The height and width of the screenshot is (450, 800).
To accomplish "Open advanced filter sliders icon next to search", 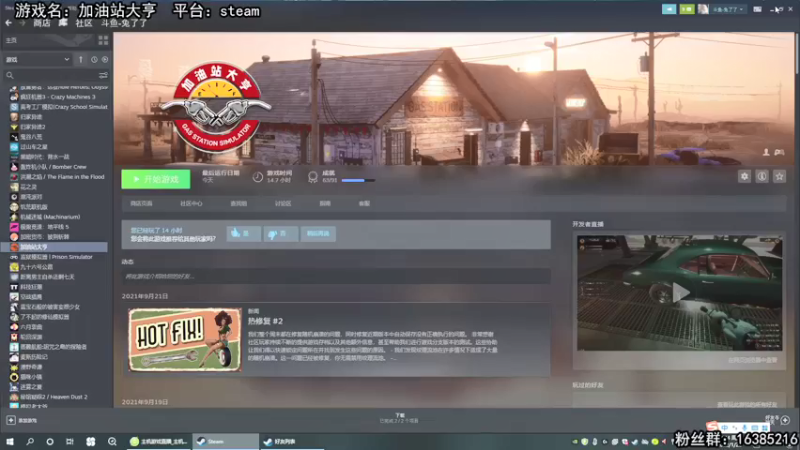I will [103, 75].
